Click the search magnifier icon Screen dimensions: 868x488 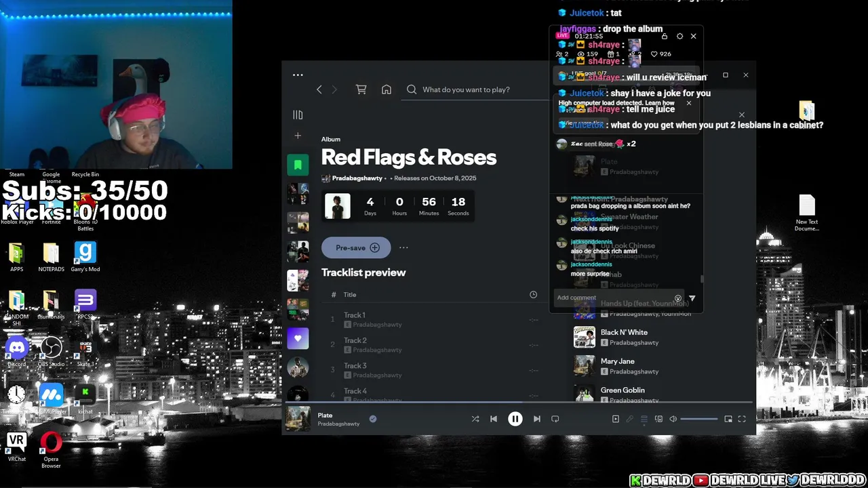click(x=412, y=89)
